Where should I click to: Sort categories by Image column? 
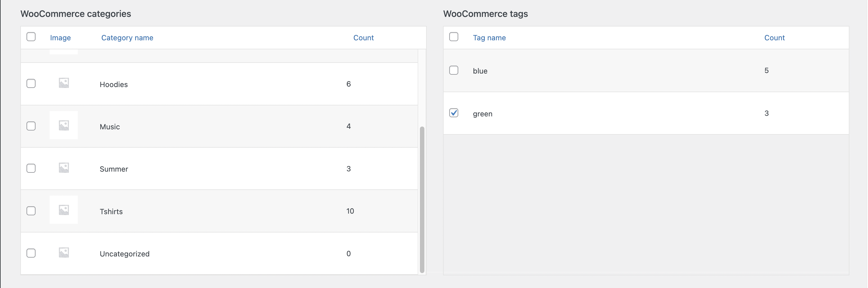pos(60,38)
